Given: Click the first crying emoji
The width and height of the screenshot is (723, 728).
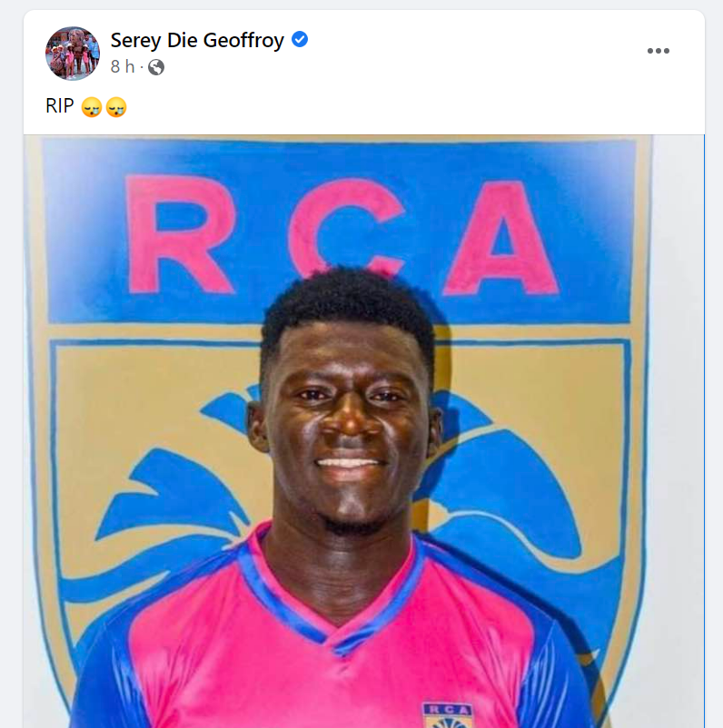Looking at the screenshot, I should point(92,107).
